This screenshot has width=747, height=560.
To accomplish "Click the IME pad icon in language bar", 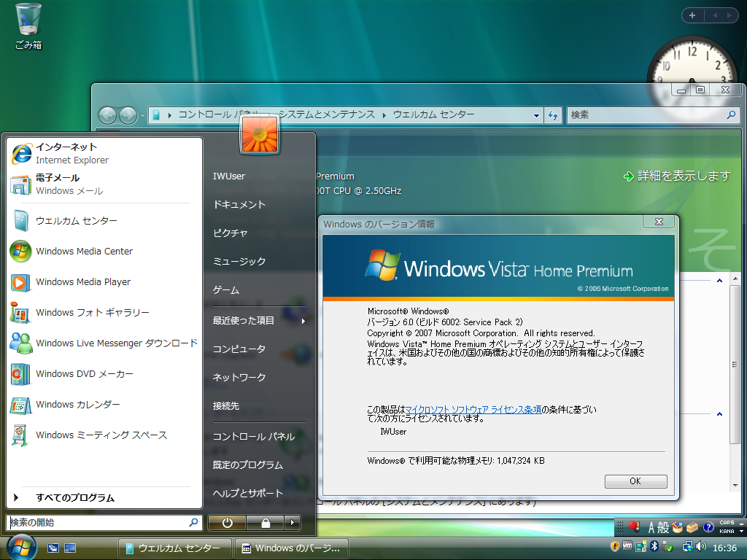I will click(x=678, y=527).
